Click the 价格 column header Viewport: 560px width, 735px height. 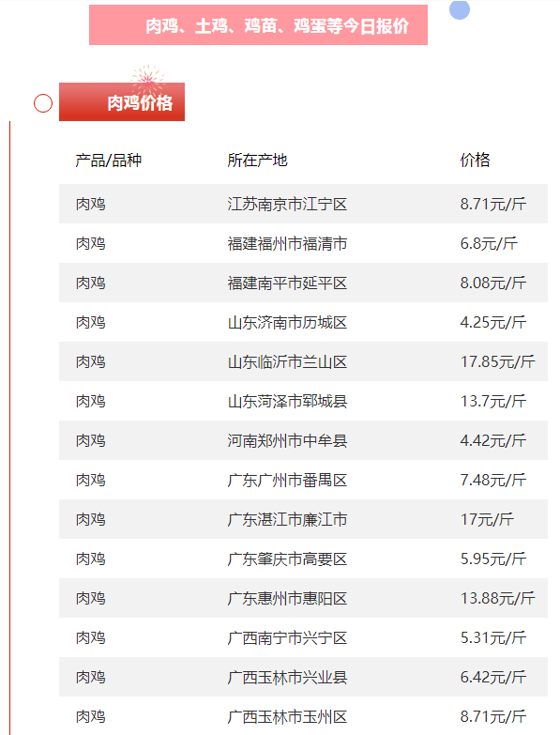[x=475, y=161]
